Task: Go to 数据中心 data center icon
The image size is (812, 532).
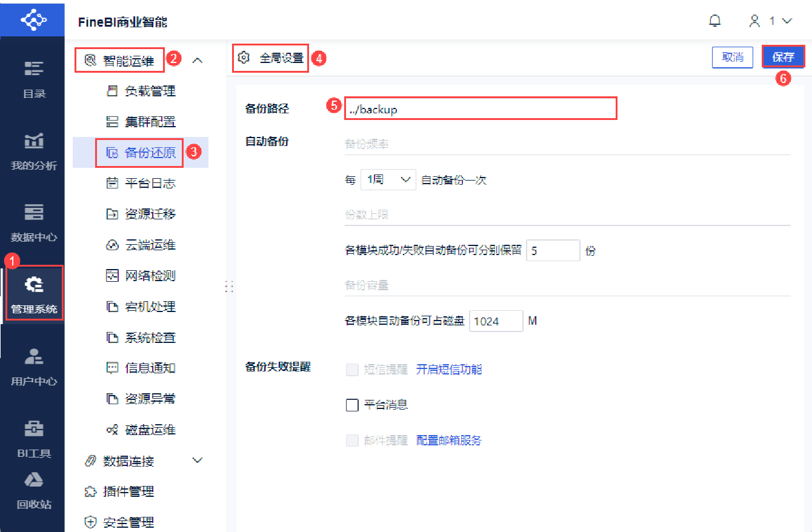Action: point(34,212)
